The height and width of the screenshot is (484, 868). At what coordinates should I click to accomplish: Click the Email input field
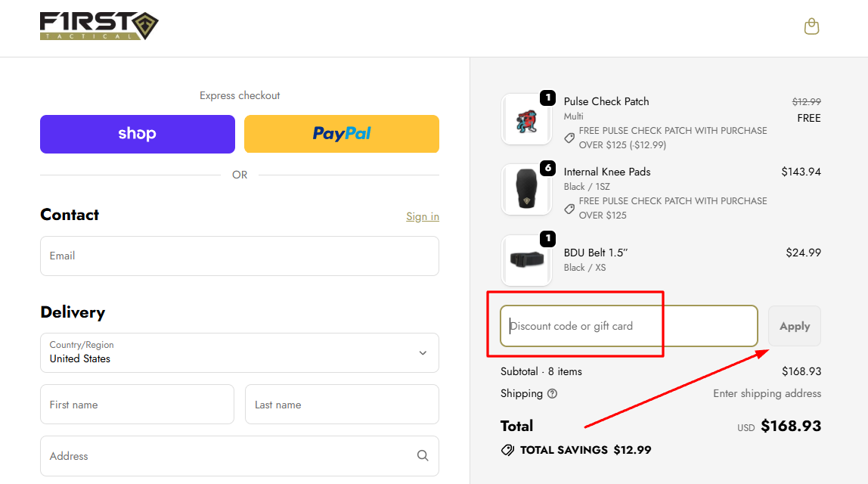click(239, 256)
